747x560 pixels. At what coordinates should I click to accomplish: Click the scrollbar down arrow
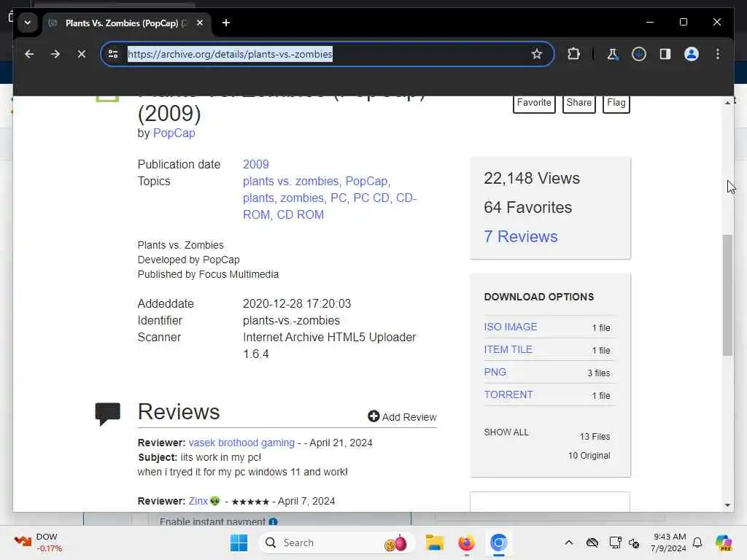pyautogui.click(x=727, y=505)
